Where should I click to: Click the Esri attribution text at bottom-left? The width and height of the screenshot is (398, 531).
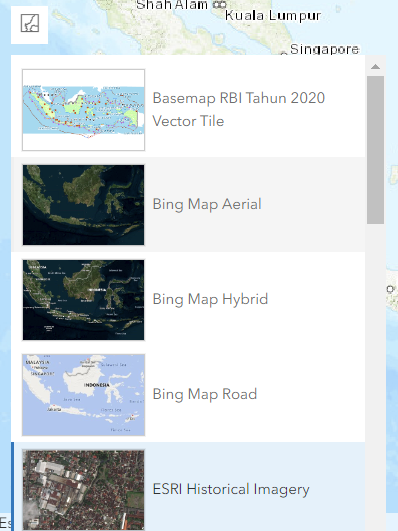point(5,522)
